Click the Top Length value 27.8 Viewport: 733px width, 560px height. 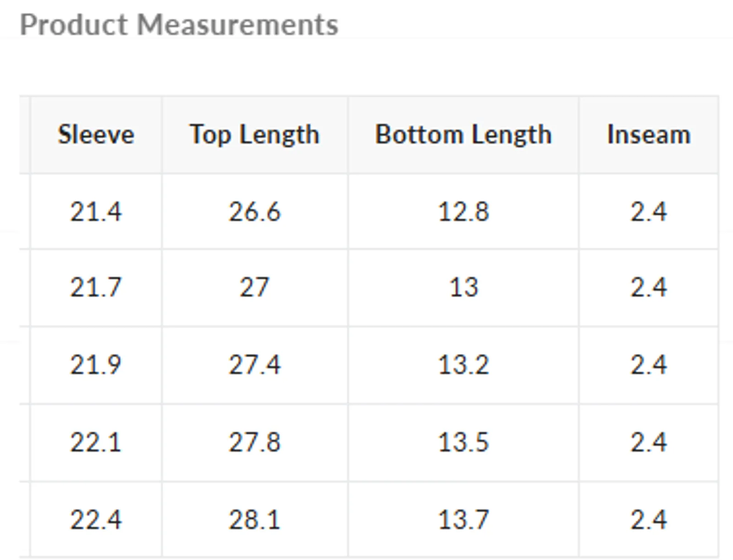(255, 442)
